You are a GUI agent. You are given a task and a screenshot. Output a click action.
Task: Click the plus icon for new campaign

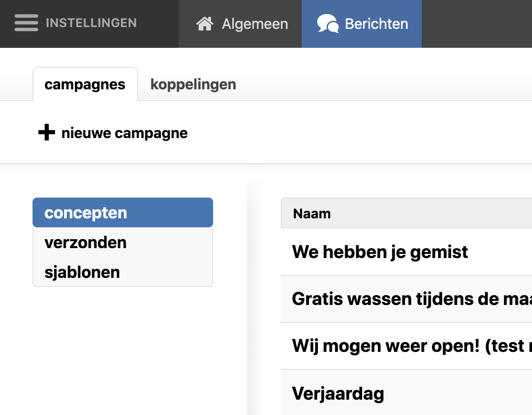47,133
